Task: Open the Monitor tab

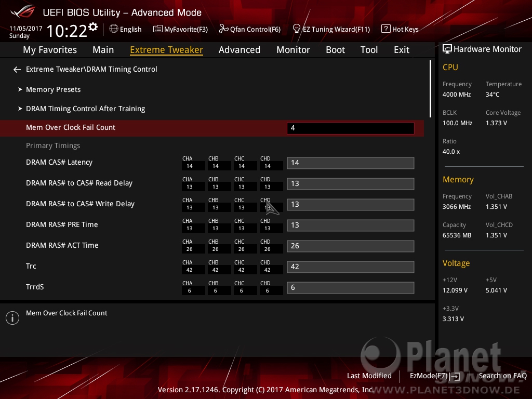Action: (x=293, y=50)
